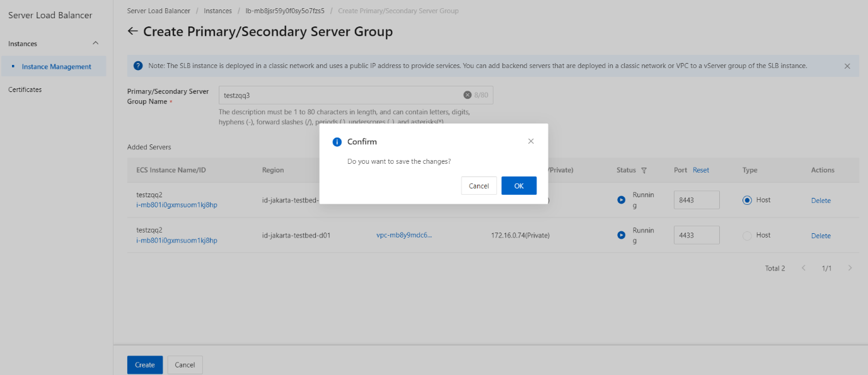Click the Server Load Balancer sidebar title

pyautogui.click(x=50, y=15)
